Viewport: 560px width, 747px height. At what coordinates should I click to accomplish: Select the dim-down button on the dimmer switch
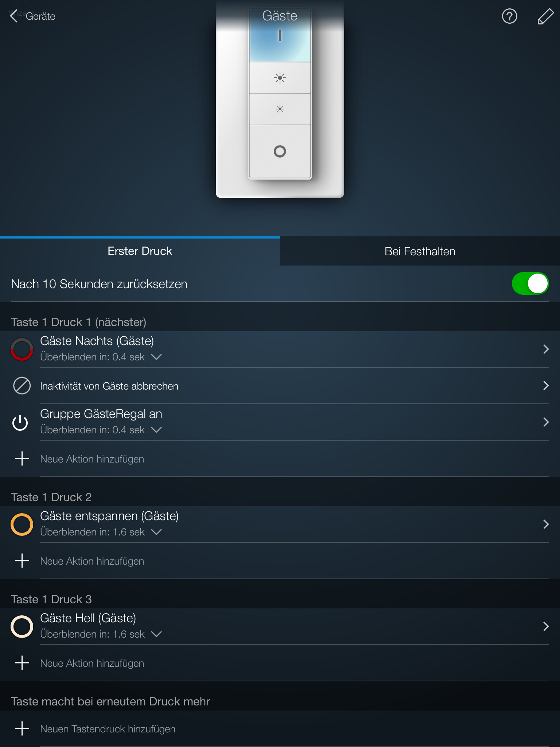point(280,109)
